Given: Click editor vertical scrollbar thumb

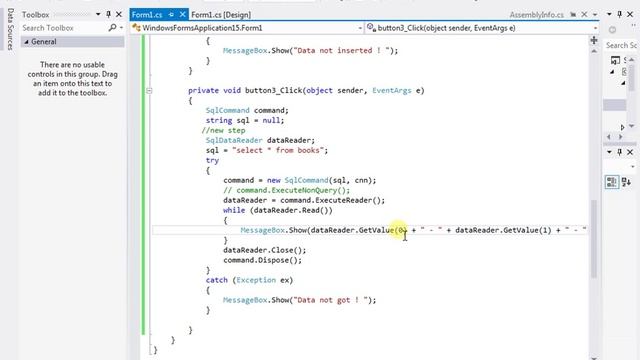Looking at the screenshot, I should [x=594, y=239].
